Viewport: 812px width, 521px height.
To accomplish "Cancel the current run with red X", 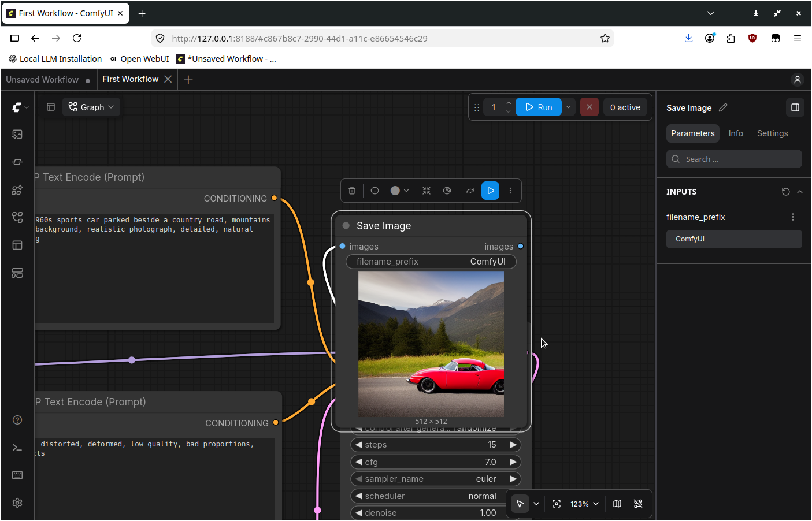I will coord(589,107).
